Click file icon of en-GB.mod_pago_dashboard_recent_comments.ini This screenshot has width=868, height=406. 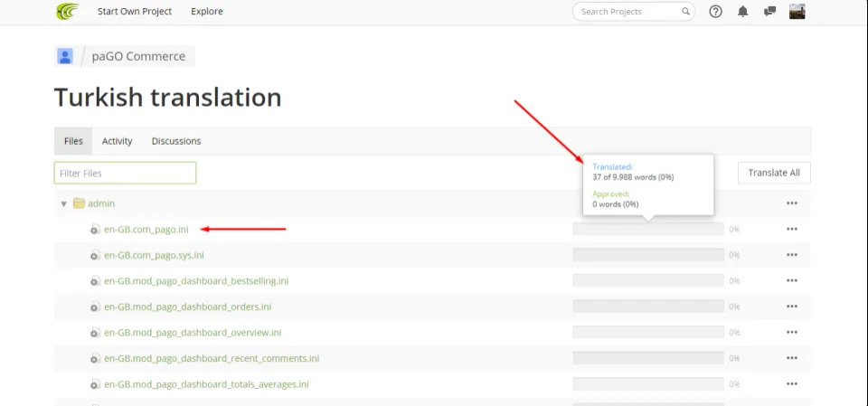[x=96, y=358]
